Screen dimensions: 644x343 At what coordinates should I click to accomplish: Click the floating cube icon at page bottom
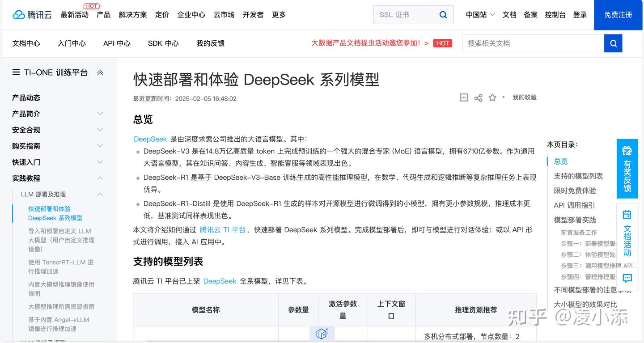pyautogui.click(x=322, y=334)
